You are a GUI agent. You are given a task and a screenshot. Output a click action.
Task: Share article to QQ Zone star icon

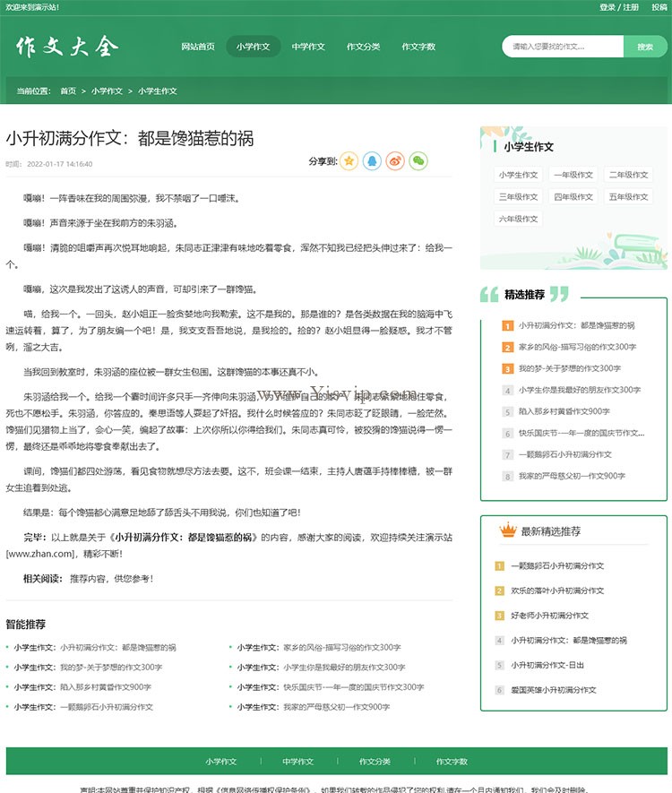pyautogui.click(x=349, y=161)
